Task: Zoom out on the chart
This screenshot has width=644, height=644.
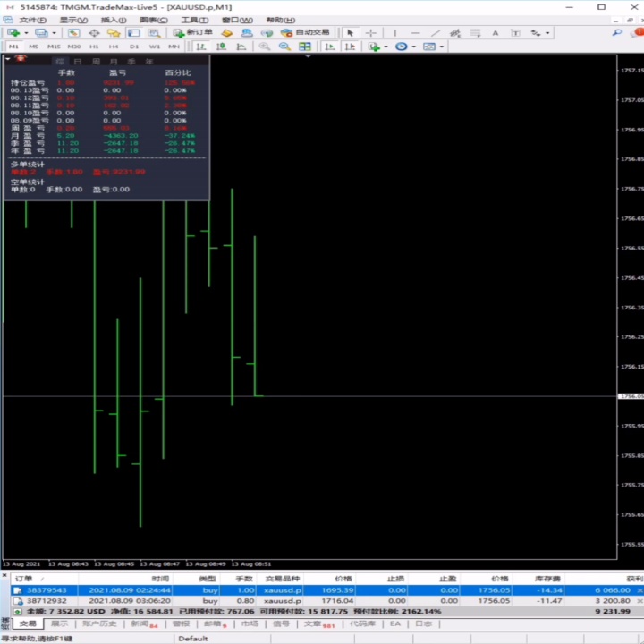Action: [284, 47]
